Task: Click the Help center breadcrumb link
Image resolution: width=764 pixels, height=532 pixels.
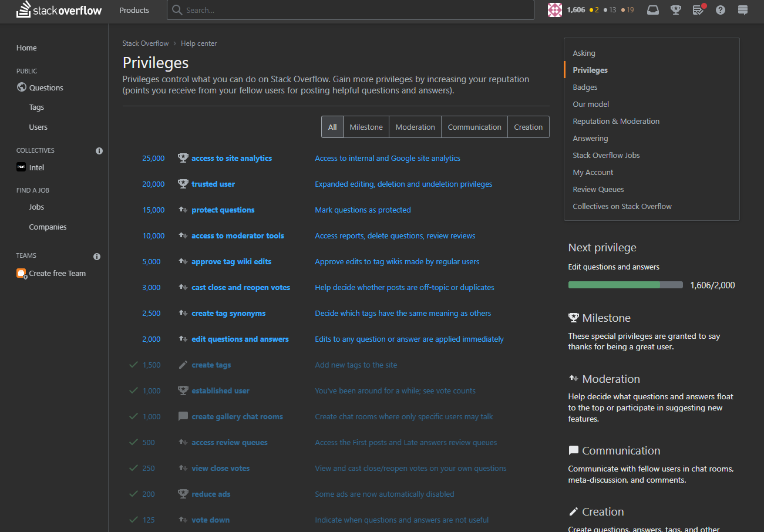Action: [198, 43]
